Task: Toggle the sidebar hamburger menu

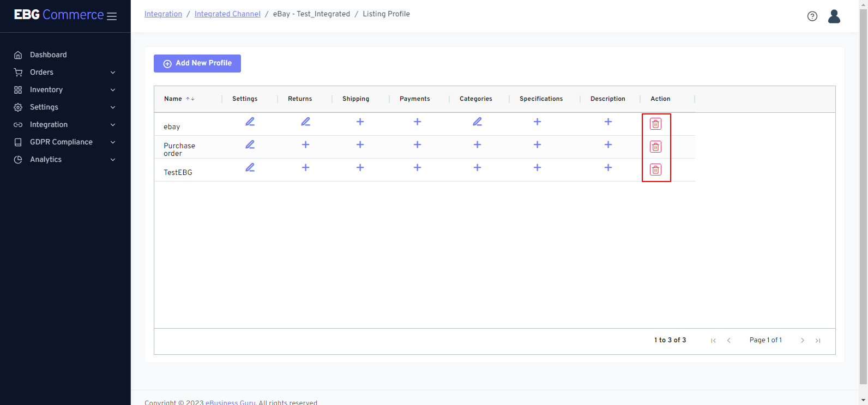Action: click(112, 16)
